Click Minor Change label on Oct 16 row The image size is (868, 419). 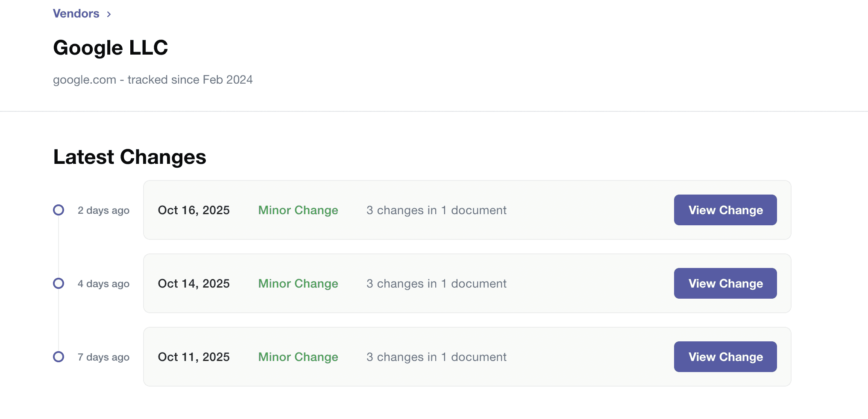coord(298,210)
